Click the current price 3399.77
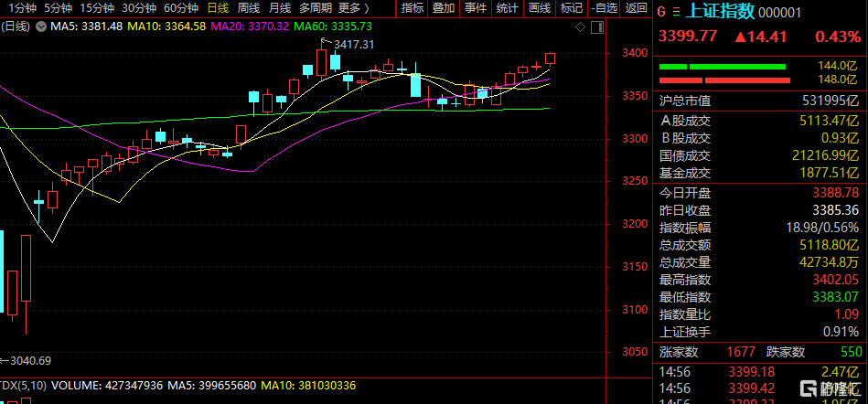Screen dimensions: 868x404 tap(688, 37)
